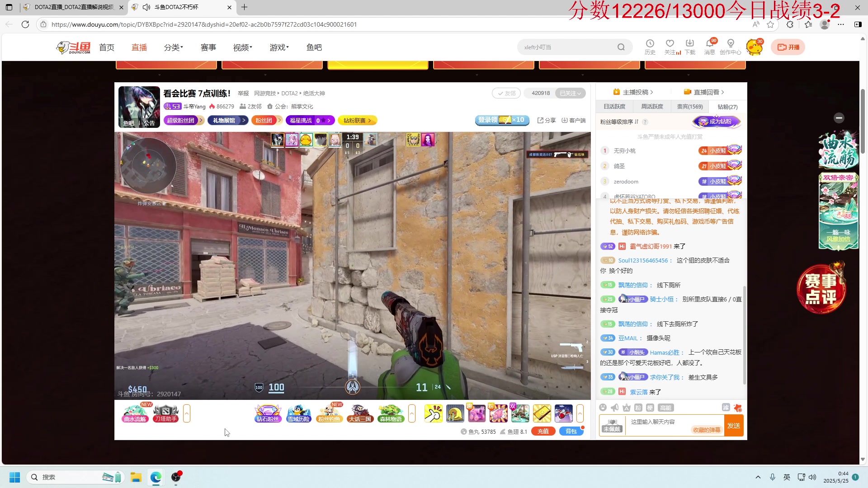This screenshot has height=488, width=868.
Task: Go to 首页 home menu
Action: [x=107, y=47]
